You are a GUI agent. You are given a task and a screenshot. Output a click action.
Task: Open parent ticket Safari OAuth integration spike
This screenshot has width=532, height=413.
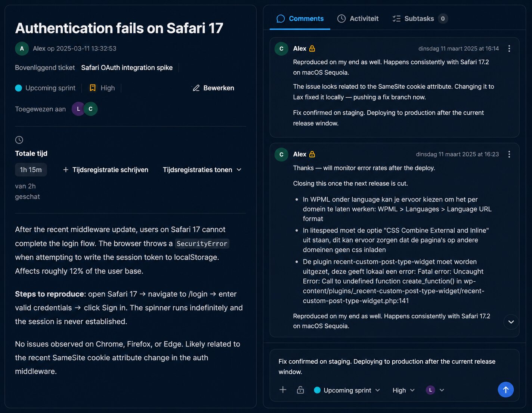[127, 68]
